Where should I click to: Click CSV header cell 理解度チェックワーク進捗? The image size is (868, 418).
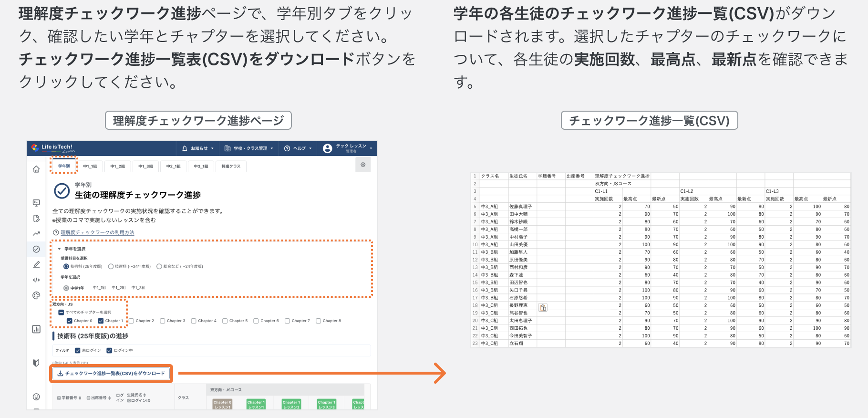click(622, 176)
